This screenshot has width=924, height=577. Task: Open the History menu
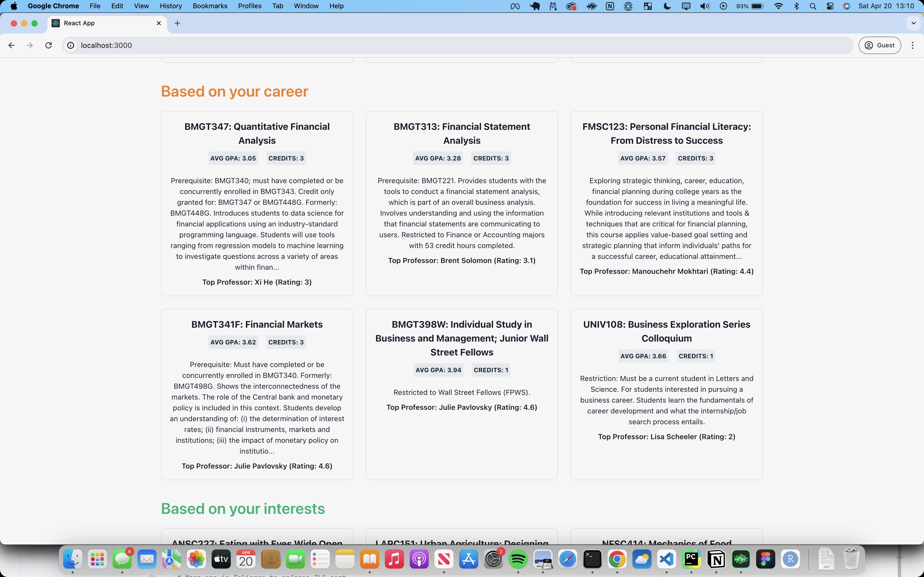point(170,6)
